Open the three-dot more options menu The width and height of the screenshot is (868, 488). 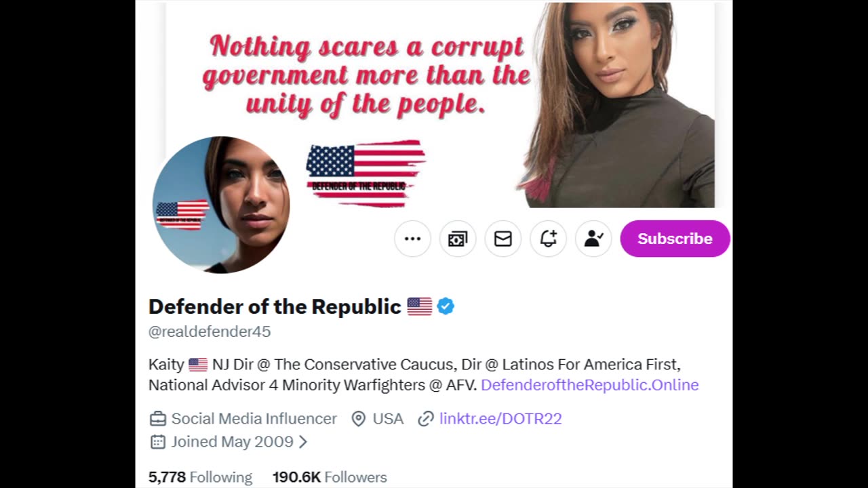(412, 239)
